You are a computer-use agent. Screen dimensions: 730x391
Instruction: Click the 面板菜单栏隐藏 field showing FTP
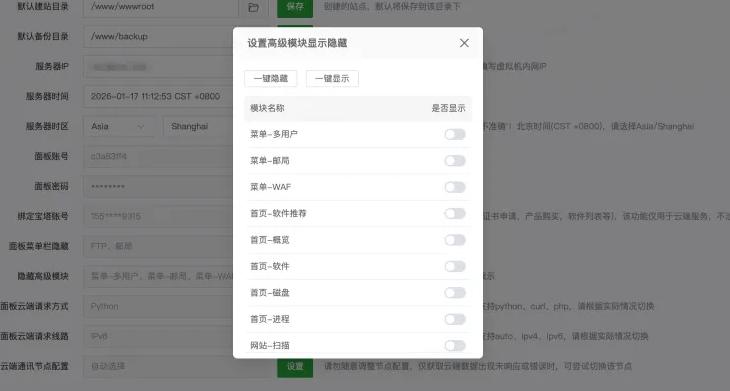158,246
